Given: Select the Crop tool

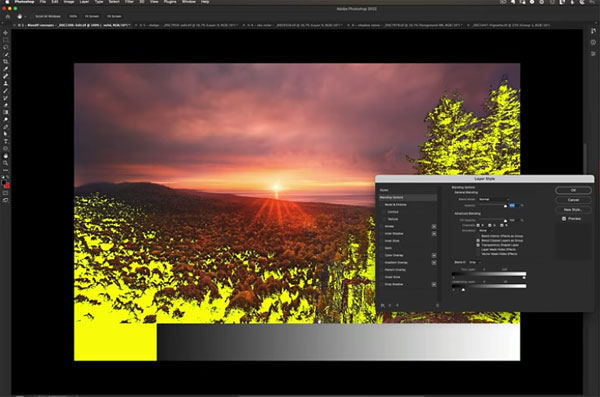Looking at the screenshot, I should click(x=5, y=62).
